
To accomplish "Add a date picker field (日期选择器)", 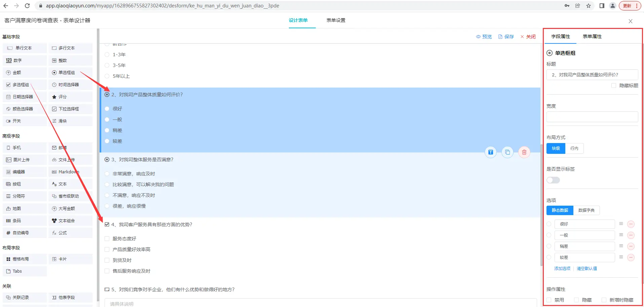I will click(25, 97).
